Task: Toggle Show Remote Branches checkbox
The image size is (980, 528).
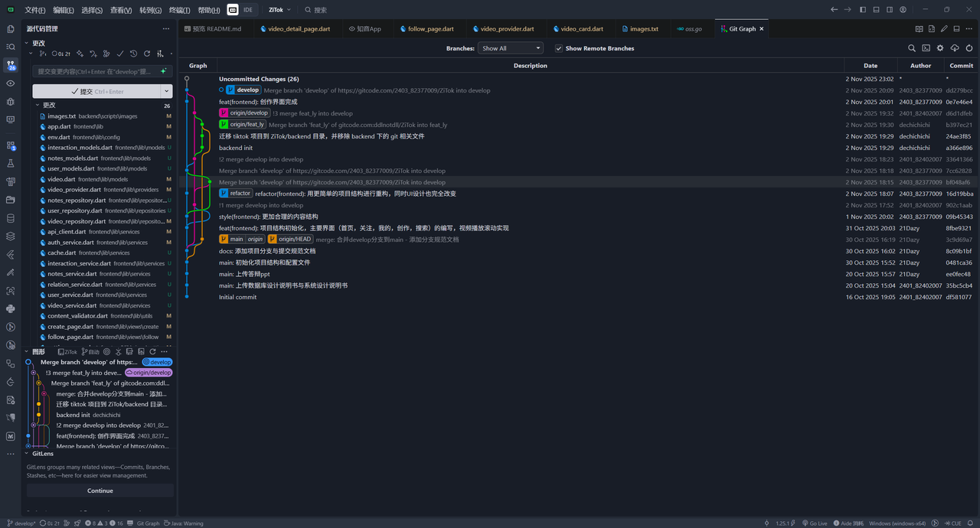Action: 559,48
